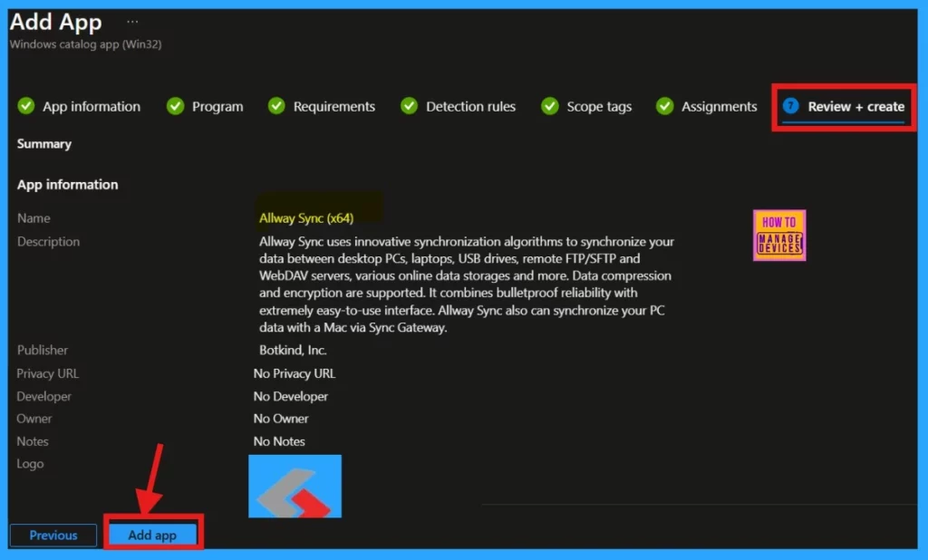The height and width of the screenshot is (560, 928).
Task: Click the Summary heading
Action: pos(43,144)
